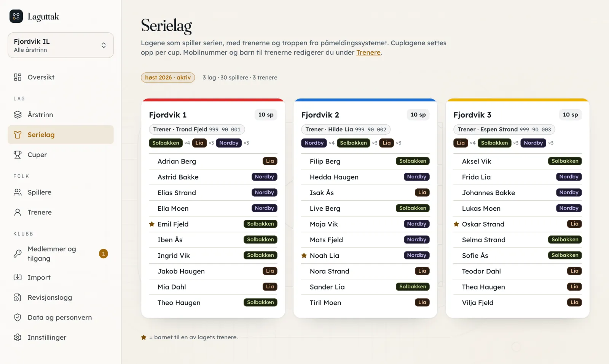Open the Fjordvik IL club switcher
The width and height of the screenshot is (609, 364).
tap(61, 45)
